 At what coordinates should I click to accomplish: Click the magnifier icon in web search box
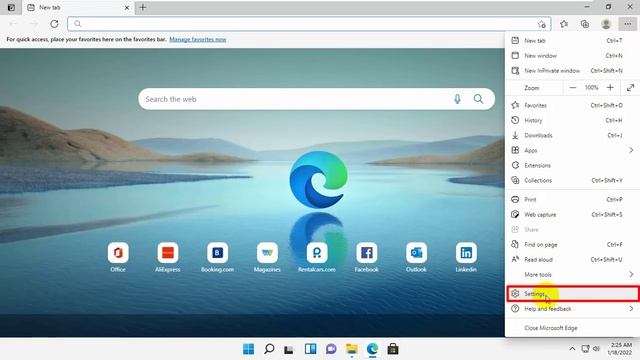478,99
